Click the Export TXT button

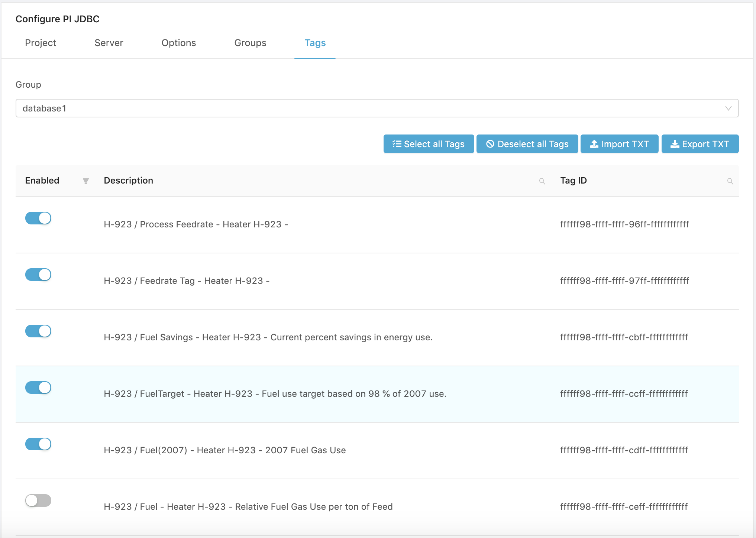coord(700,144)
